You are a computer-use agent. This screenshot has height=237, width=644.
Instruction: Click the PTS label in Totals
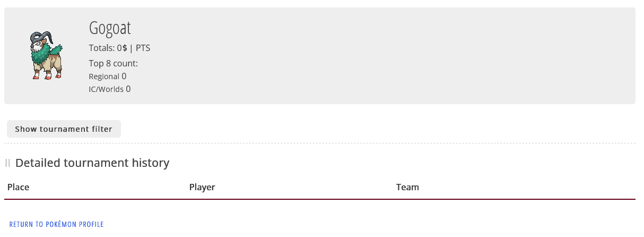coord(143,48)
